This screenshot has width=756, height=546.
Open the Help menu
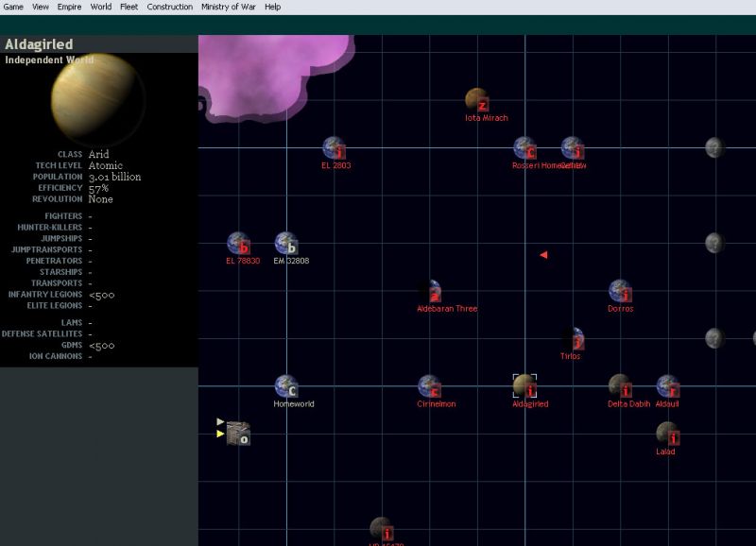click(272, 7)
